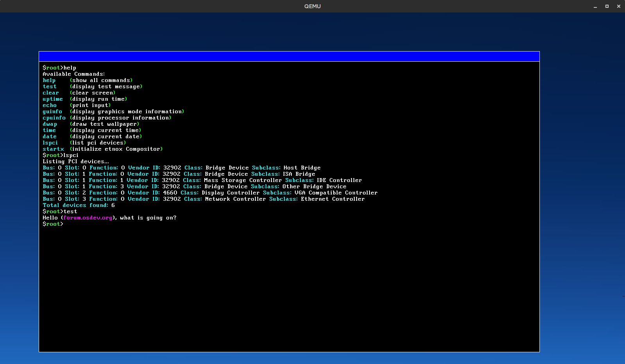
Task: Click the QEMU window title text
Action: tap(312, 6)
